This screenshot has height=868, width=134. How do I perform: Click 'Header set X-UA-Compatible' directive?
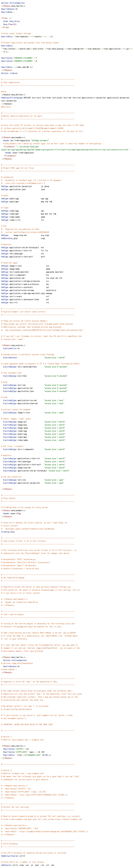[26, 140]
